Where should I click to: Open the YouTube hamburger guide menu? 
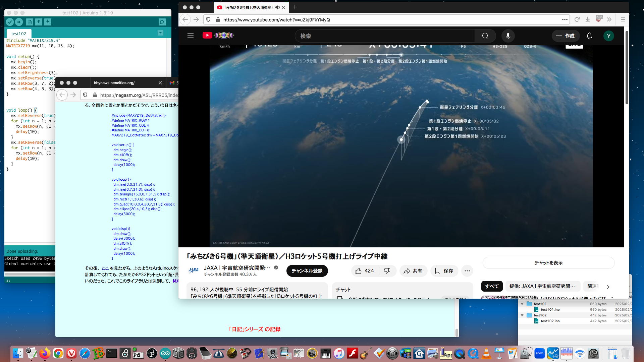point(191,36)
